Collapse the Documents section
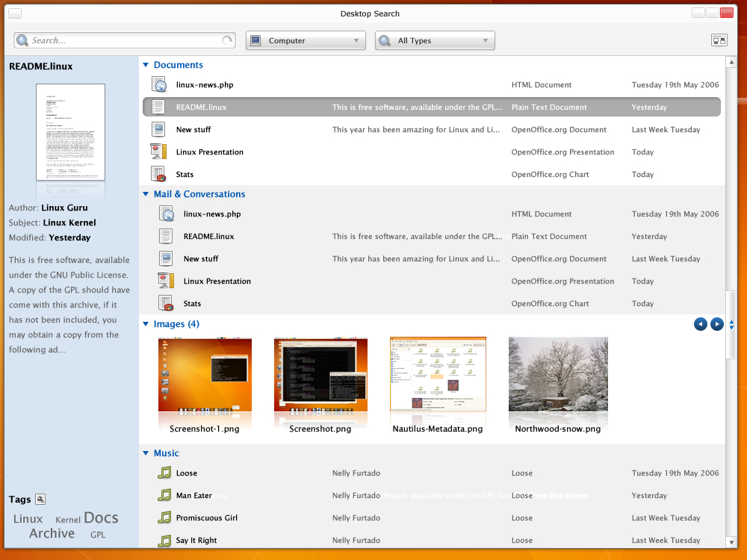747x560 pixels. click(x=146, y=65)
